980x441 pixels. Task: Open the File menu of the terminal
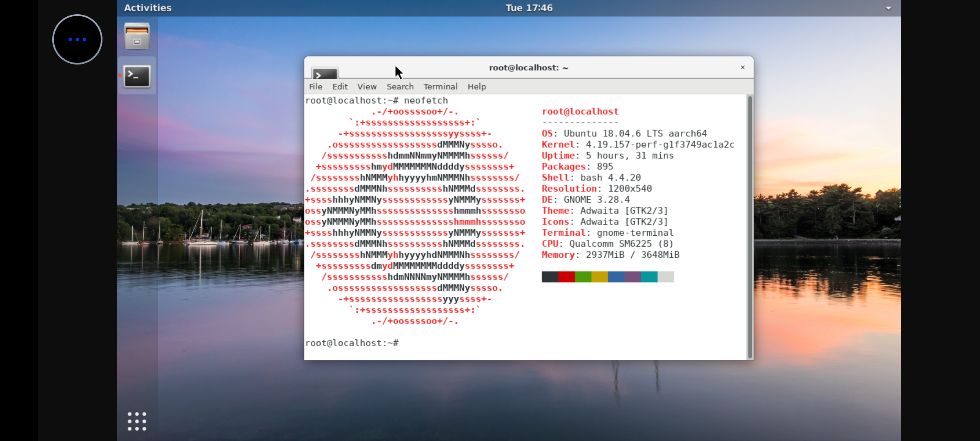click(x=315, y=87)
